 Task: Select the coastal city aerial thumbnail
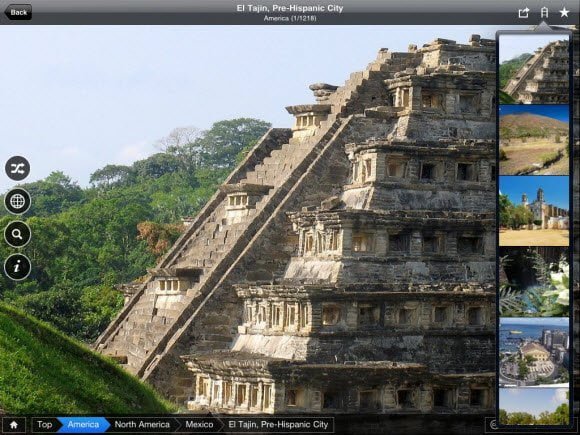[x=534, y=353]
